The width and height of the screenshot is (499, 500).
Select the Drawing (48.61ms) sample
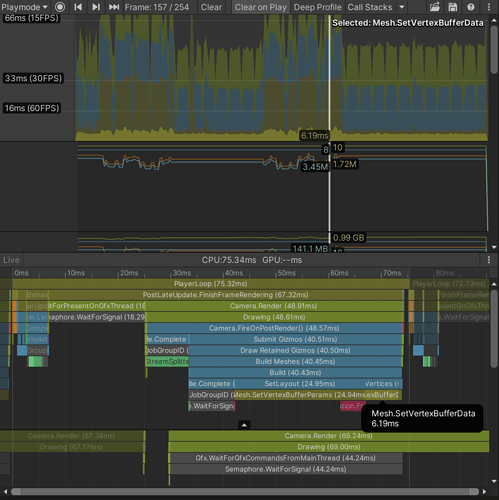274,317
